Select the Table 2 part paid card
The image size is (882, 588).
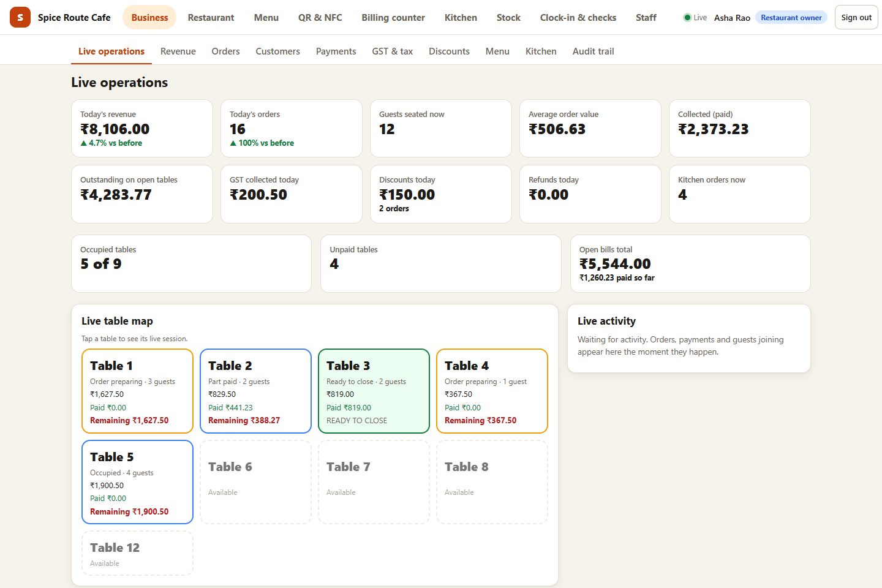point(255,391)
